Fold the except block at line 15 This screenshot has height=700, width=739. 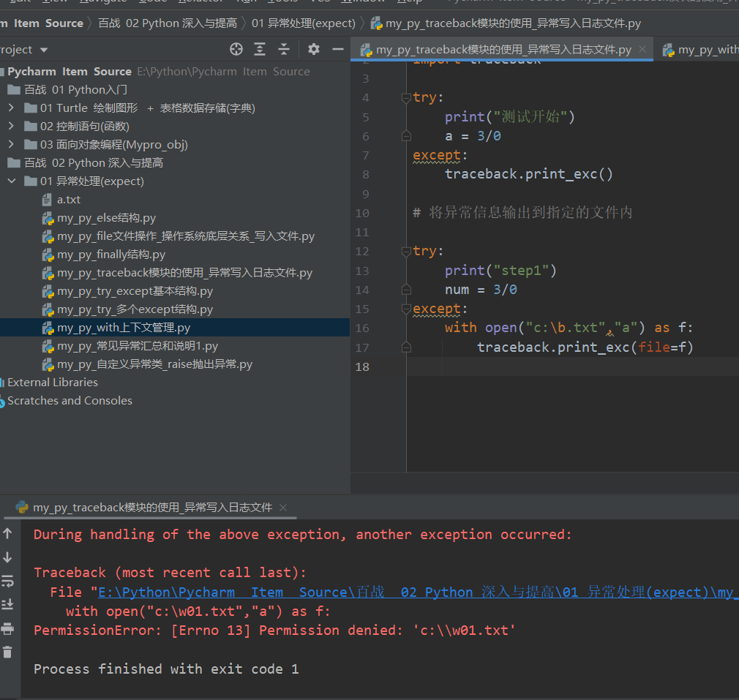[406, 309]
